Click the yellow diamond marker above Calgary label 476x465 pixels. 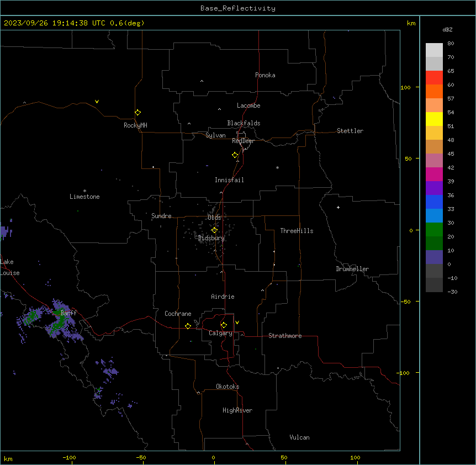(224, 325)
